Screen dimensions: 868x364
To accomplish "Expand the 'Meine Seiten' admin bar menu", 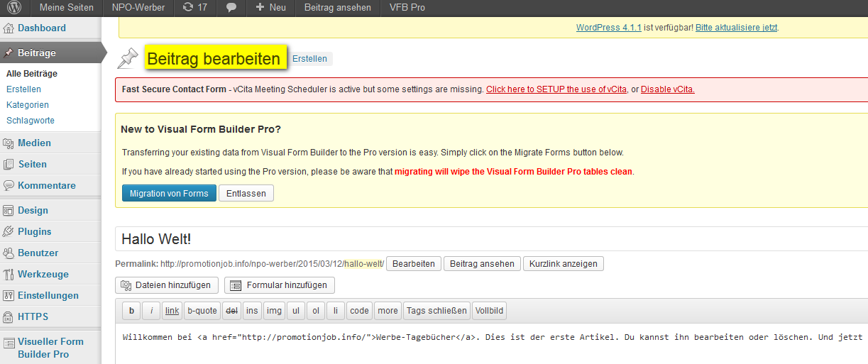I will click(66, 8).
